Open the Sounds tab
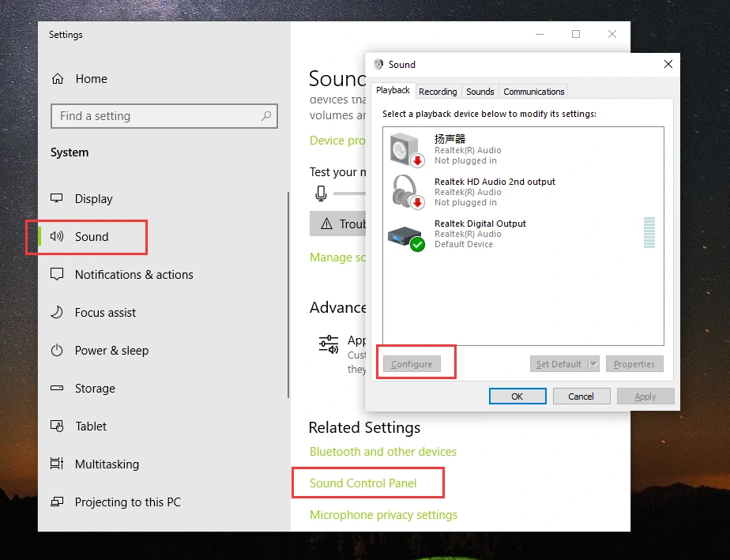The width and height of the screenshot is (730, 560). [x=480, y=92]
